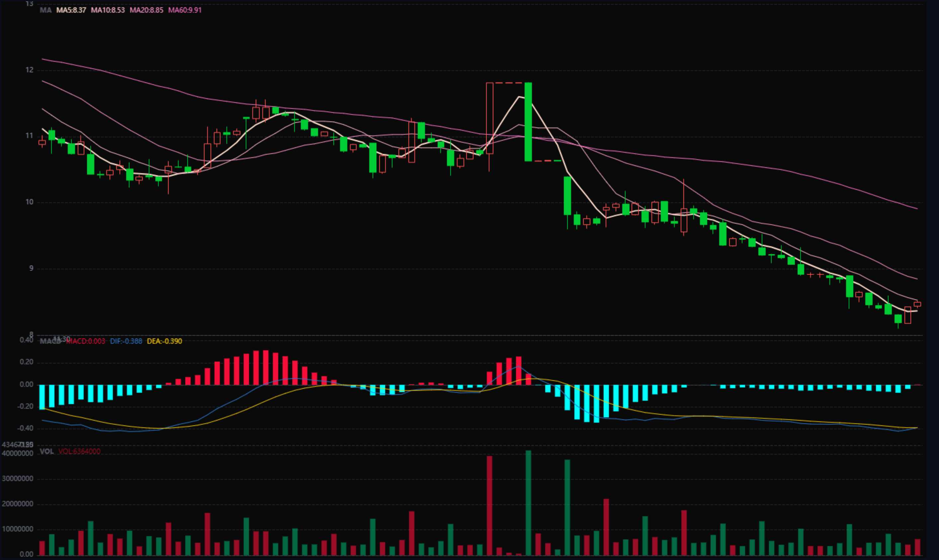Select the blue DIF:-0.388 label

click(126, 341)
